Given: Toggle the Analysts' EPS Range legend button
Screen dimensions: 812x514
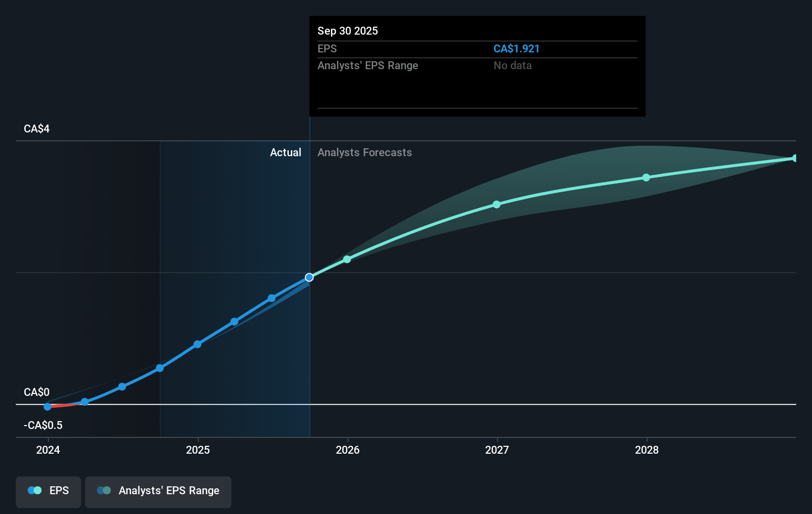Looking at the screenshot, I should coord(158,491).
